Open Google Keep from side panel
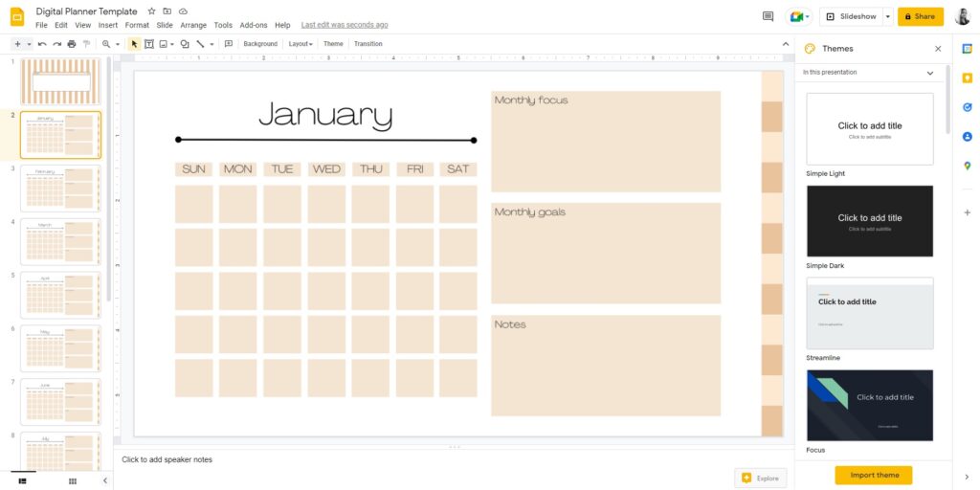 point(967,78)
